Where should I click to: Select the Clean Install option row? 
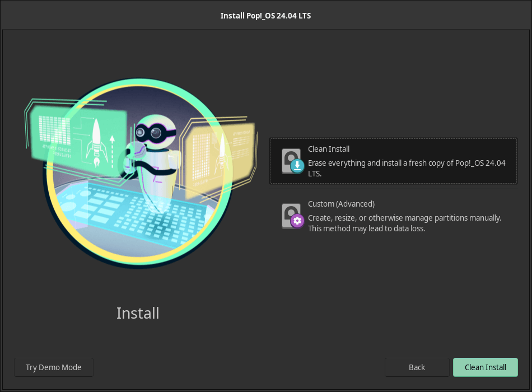click(393, 161)
